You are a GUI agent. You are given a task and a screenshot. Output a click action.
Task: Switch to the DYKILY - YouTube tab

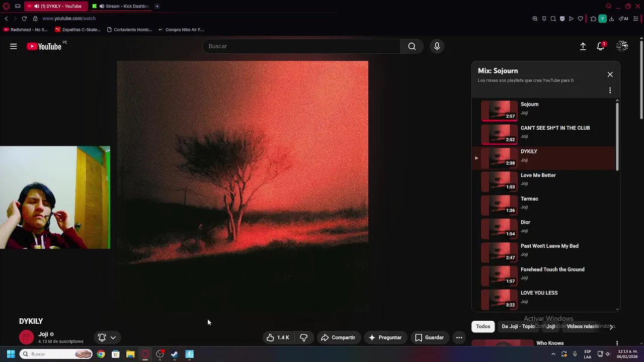tap(55, 6)
